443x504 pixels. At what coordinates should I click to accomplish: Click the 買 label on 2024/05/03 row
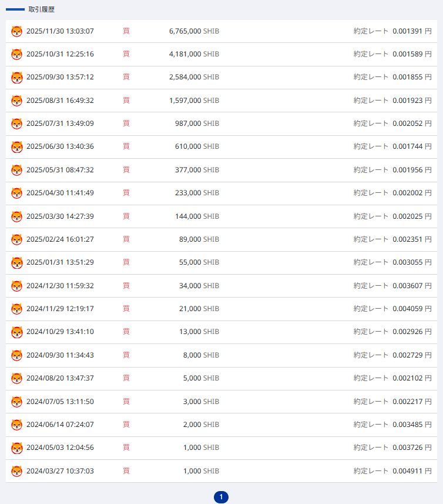click(x=126, y=448)
